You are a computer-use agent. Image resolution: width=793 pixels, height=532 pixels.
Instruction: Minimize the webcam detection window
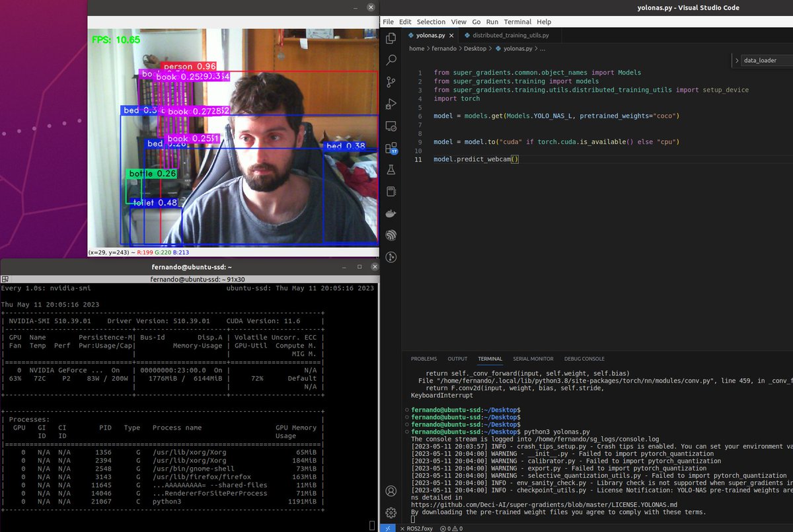[357, 7]
